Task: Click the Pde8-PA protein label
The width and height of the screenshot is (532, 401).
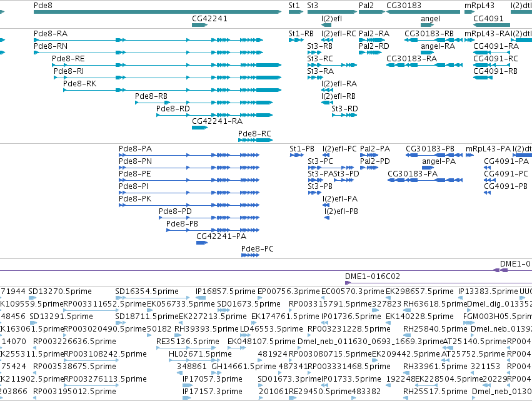Action: [136, 149]
